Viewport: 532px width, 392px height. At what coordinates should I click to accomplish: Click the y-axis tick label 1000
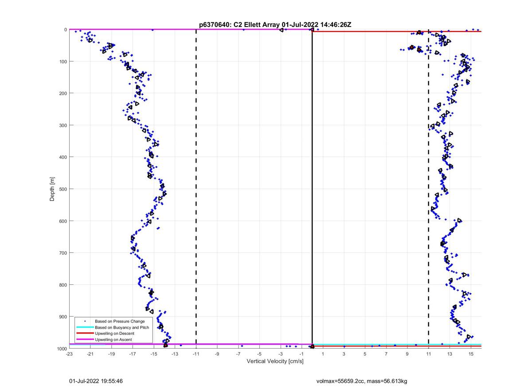tap(61, 349)
